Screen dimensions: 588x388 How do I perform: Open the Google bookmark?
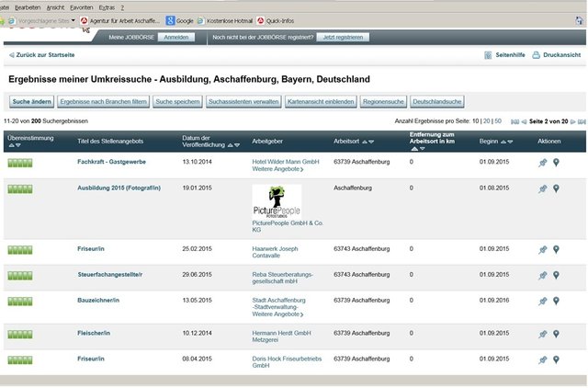coord(180,21)
